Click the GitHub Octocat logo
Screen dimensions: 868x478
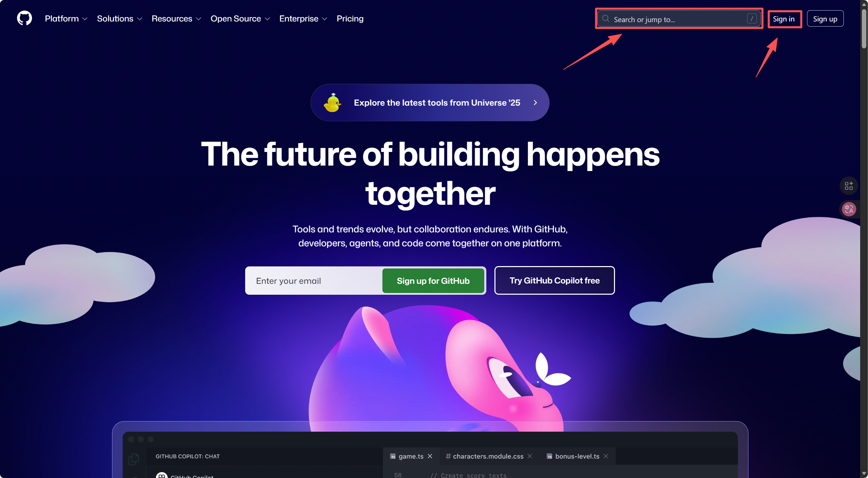pyautogui.click(x=25, y=18)
